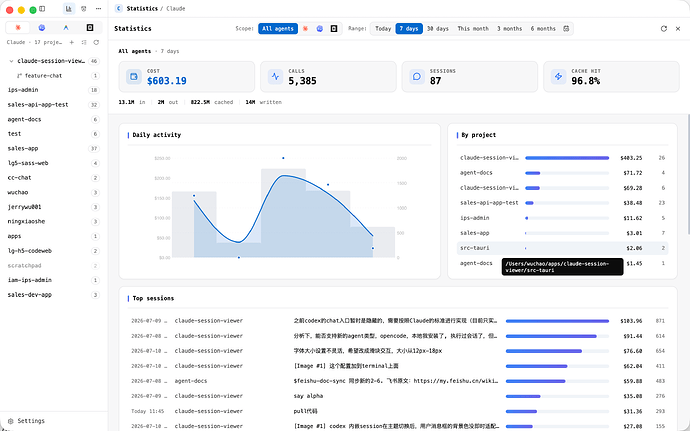Screen dimensions: 690x431
Task: Open the $feishu-doc-sync agent-docs session
Action: pos(398,381)
